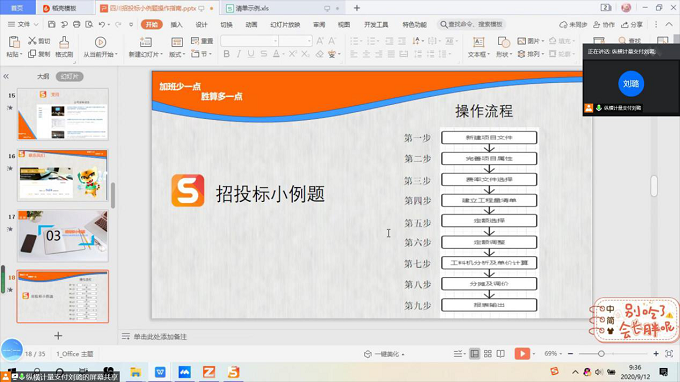The width and height of the screenshot is (680, 382).
Task: Click the new tab plus button
Action: (357, 8)
